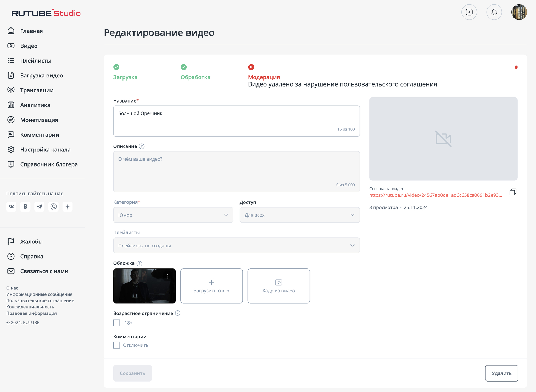Click the Удалить button
Image resolution: width=536 pixels, height=392 pixels.
501,373
